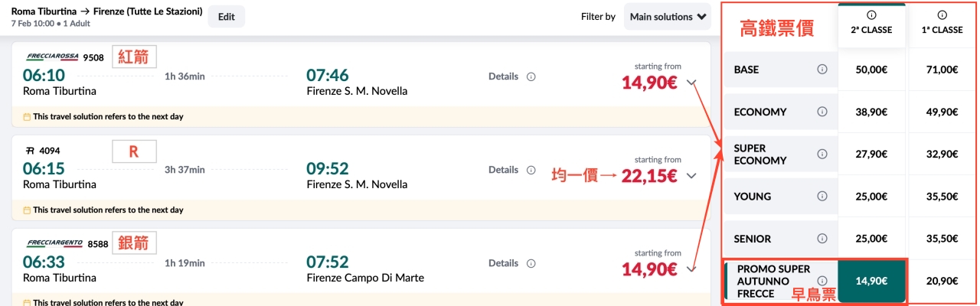The height and width of the screenshot is (306, 980).
Task: Choose ECONOMY 49,90€ first class price
Action: click(941, 112)
